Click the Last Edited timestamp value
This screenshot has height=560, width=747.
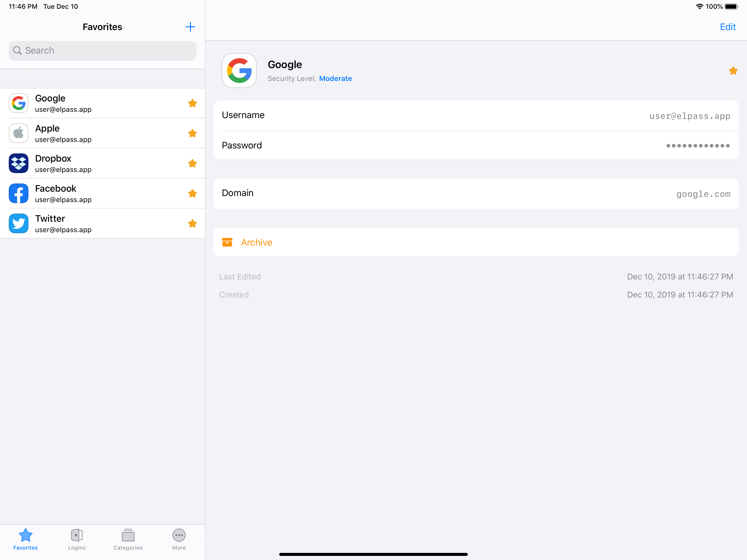point(680,277)
